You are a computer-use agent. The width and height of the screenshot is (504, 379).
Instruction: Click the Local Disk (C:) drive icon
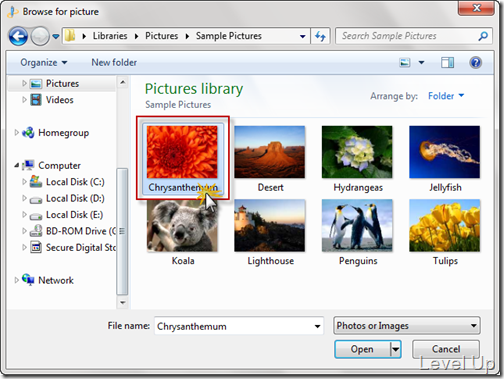pyautogui.click(x=36, y=182)
